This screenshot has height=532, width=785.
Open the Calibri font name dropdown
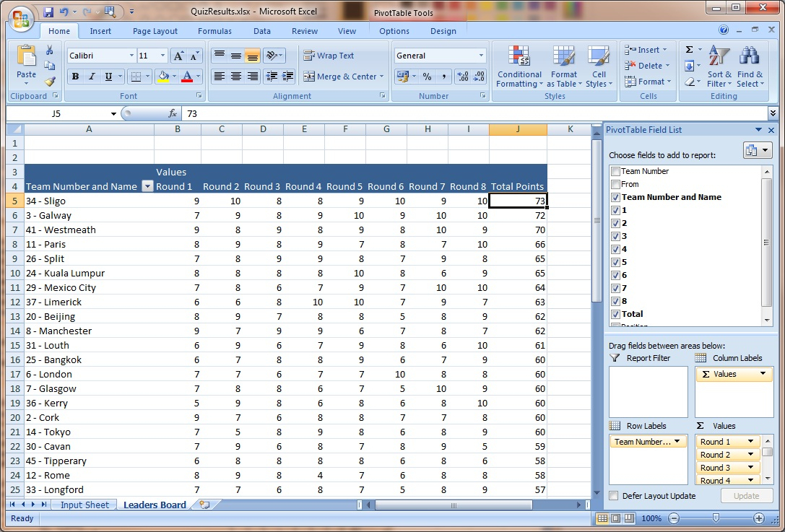click(131, 56)
